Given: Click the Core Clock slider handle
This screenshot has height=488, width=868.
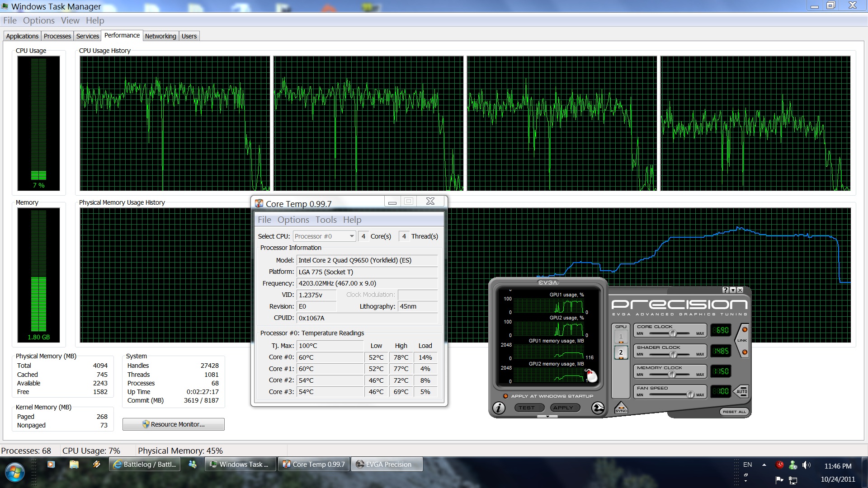Looking at the screenshot, I should (x=673, y=333).
